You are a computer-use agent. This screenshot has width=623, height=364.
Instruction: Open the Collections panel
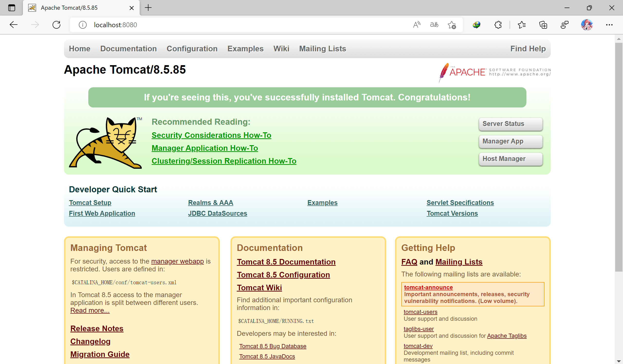543,25
